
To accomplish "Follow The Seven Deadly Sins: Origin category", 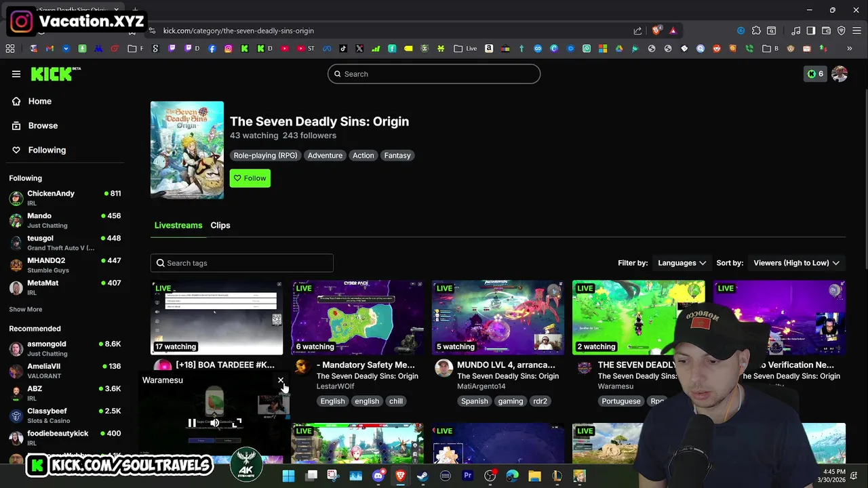I will 250,178.
